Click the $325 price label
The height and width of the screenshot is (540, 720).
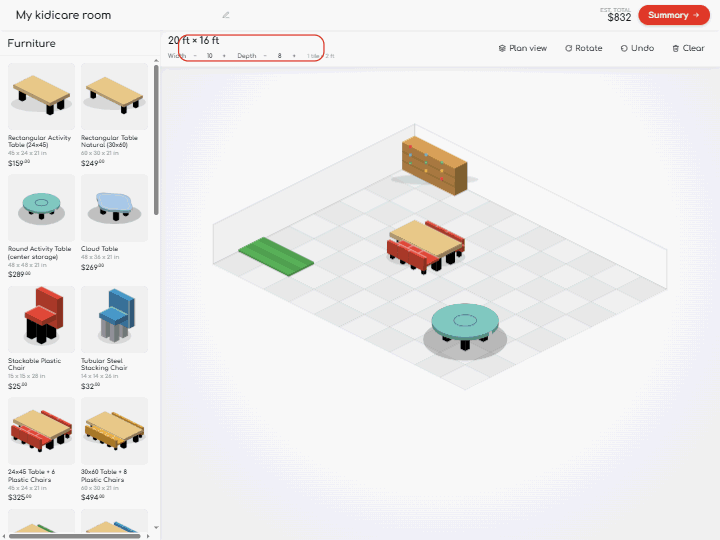19,497
